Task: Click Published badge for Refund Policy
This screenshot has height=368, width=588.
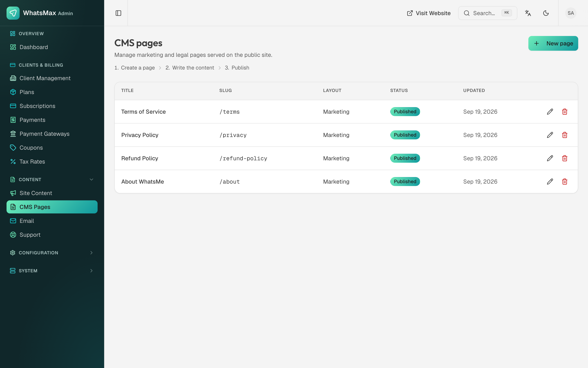Action: [x=405, y=158]
